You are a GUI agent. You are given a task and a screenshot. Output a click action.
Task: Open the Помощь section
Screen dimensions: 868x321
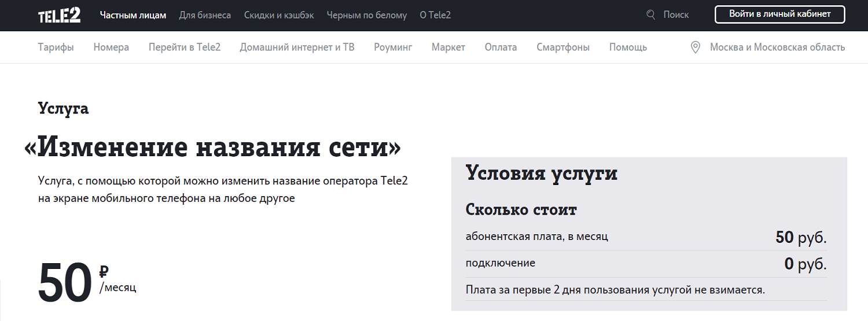pos(628,47)
